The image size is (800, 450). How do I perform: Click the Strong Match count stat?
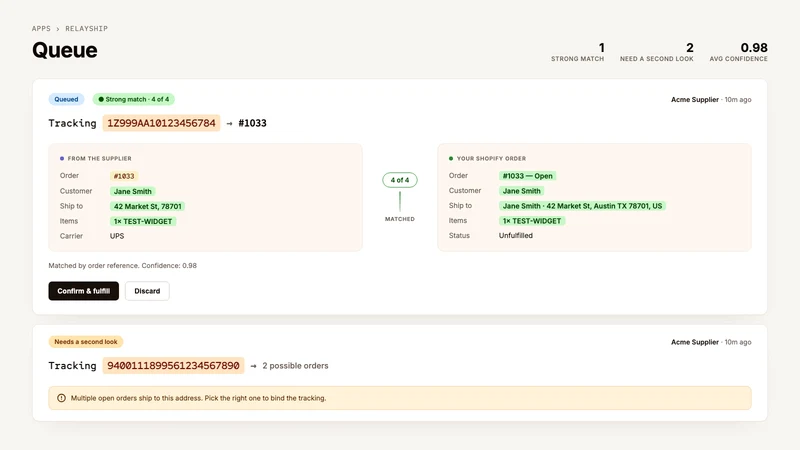[578, 52]
